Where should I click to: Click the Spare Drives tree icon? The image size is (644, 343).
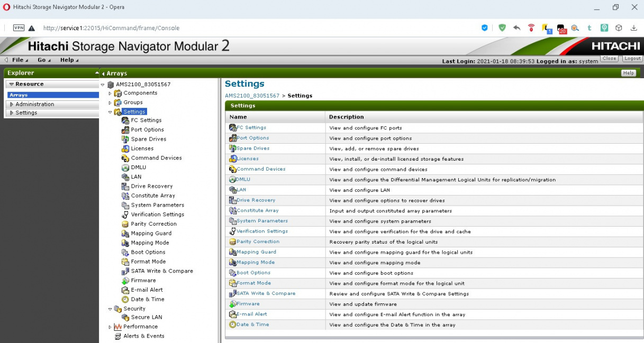[x=125, y=140]
